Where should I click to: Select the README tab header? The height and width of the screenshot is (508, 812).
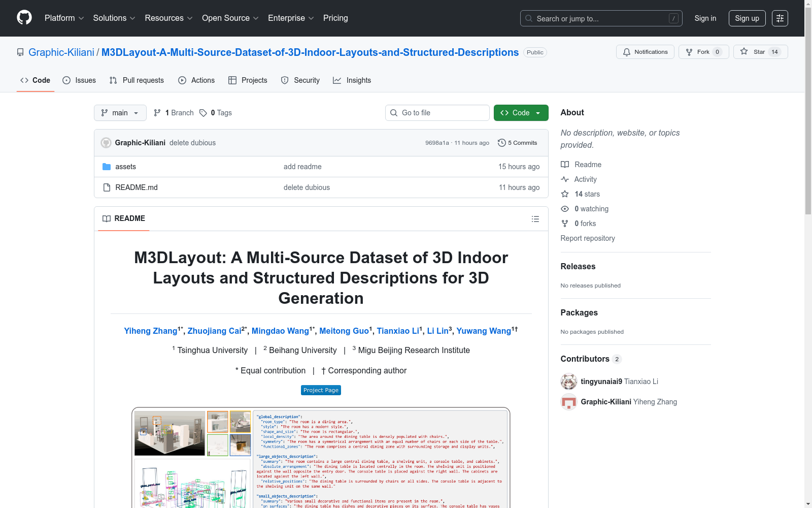124,218
